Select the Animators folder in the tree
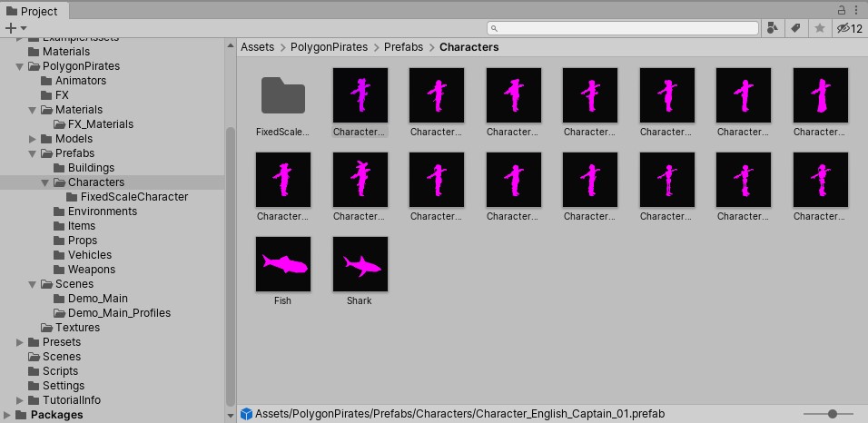Viewport: 868px width, 423px height. [x=80, y=80]
